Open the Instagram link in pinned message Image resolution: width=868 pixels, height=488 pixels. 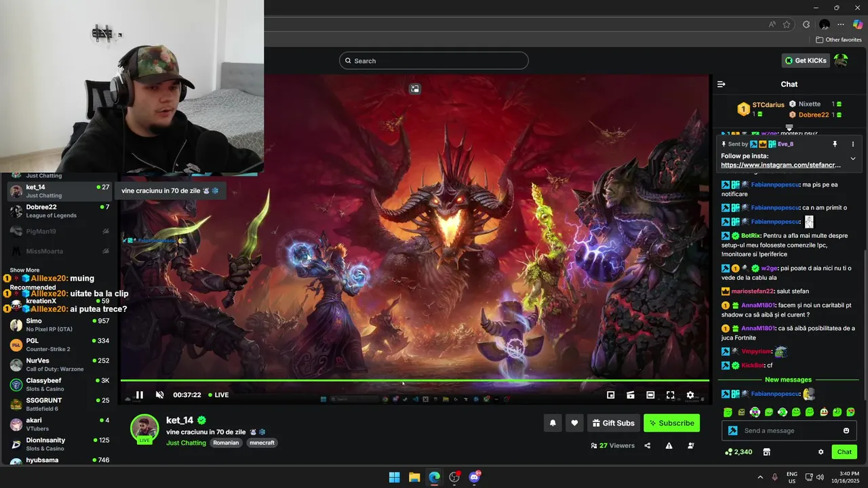tap(781, 165)
